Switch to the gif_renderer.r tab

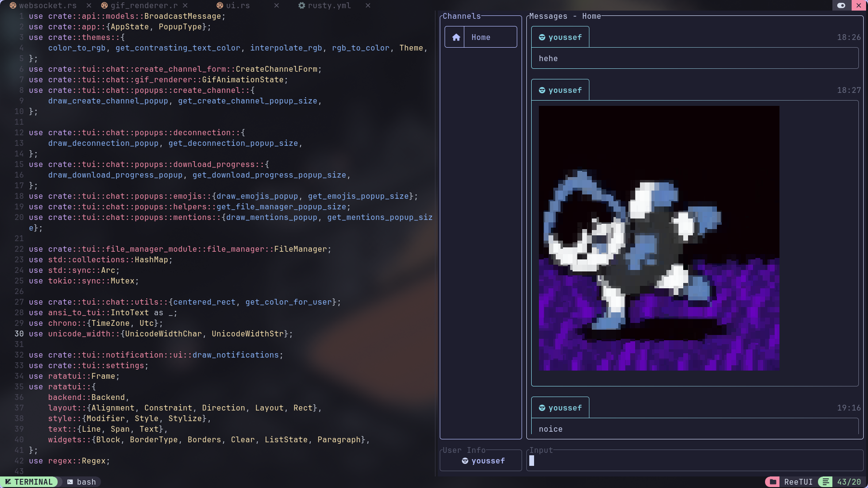tap(144, 5)
